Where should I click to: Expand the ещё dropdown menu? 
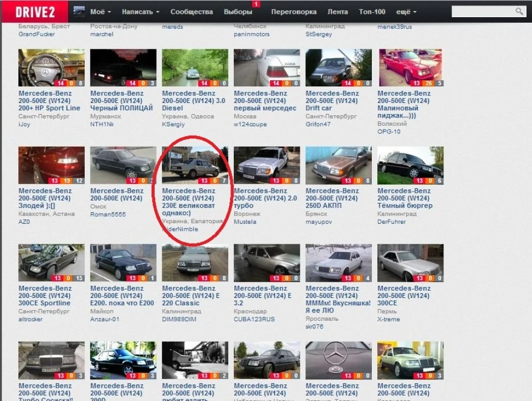click(x=406, y=12)
